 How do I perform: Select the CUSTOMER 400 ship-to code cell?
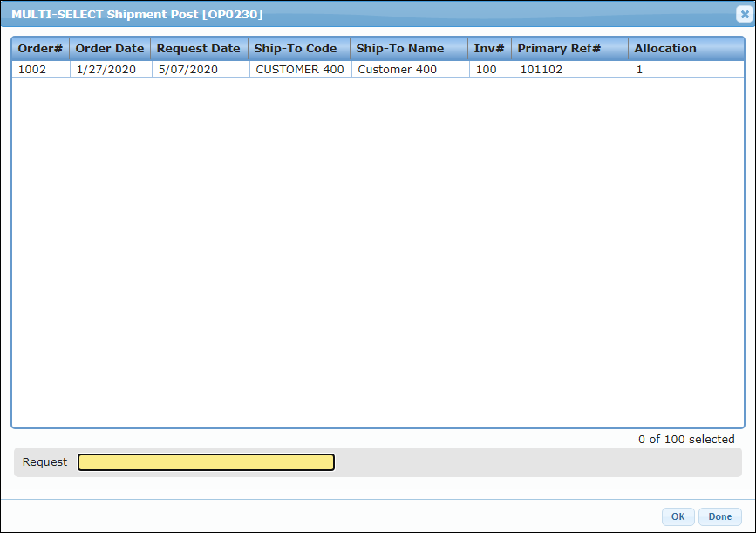[x=299, y=70]
